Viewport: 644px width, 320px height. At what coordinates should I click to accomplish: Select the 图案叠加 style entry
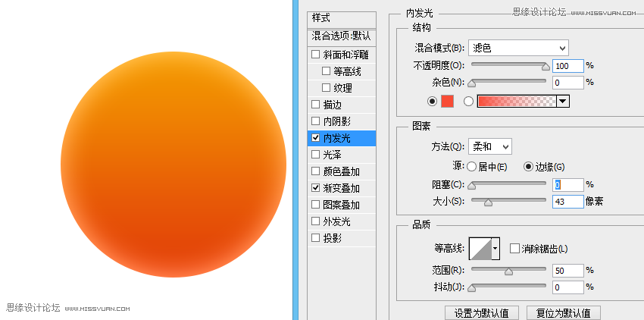(x=341, y=205)
